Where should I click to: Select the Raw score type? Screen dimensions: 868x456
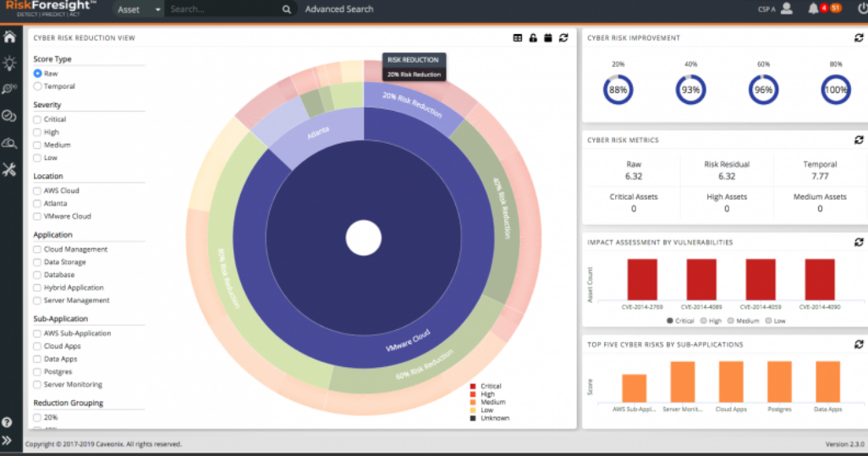(37, 73)
